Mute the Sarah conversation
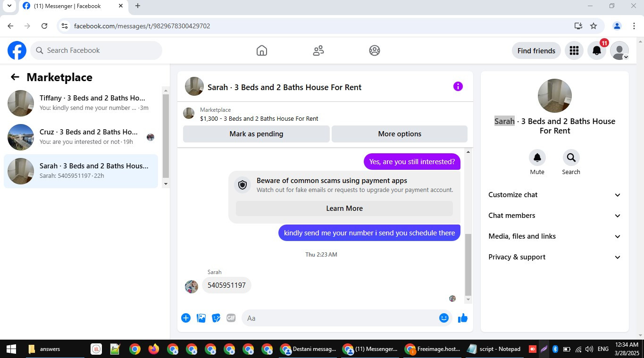644x358 pixels. click(x=537, y=158)
